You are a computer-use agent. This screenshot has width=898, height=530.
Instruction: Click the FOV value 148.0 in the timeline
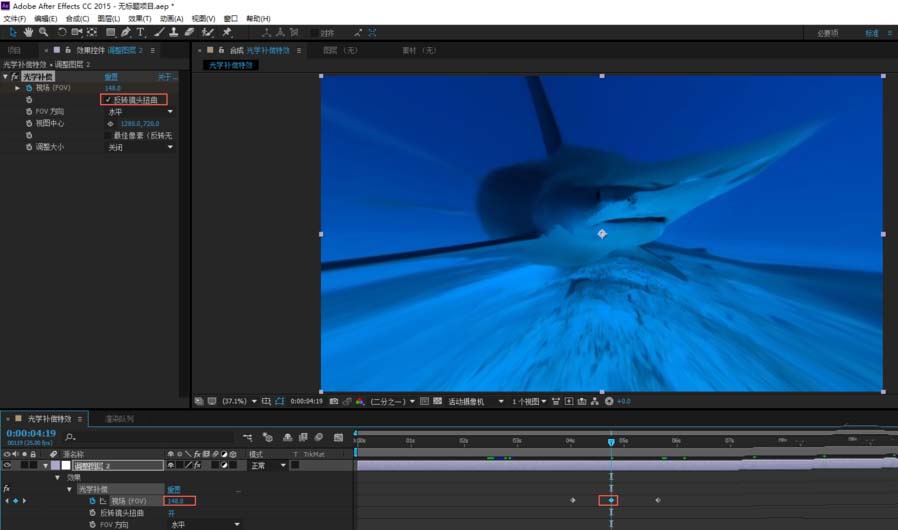176,500
